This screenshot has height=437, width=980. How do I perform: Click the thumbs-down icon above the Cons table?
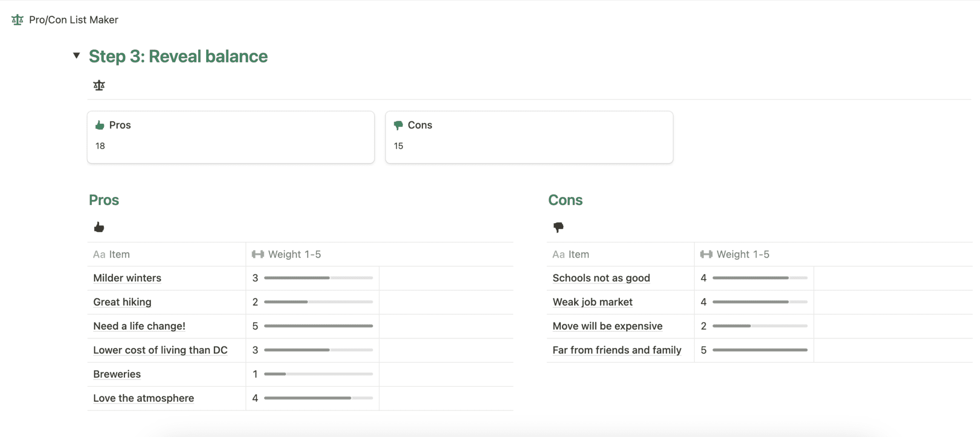click(559, 227)
